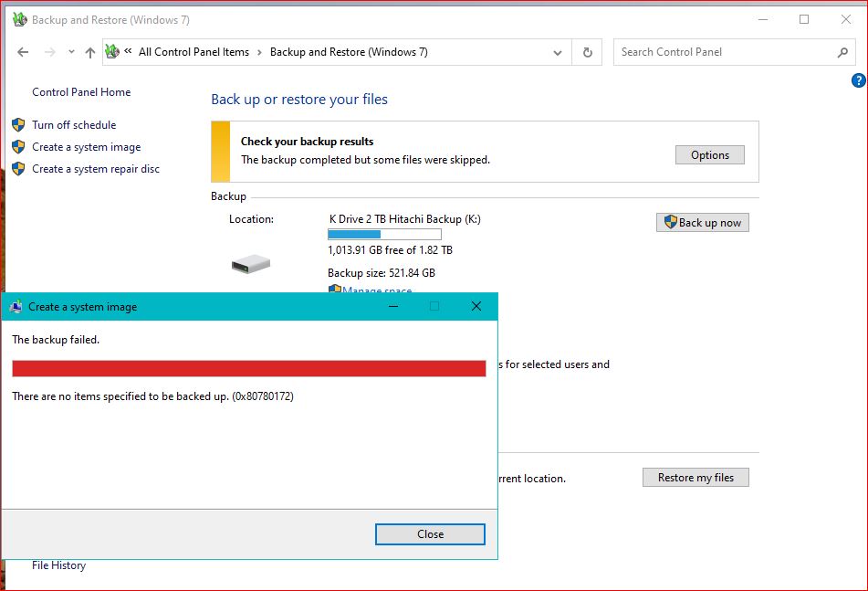
Task: Click 'K Drive 2 TB Hitachi Backup (K:)' text
Action: 404,219
